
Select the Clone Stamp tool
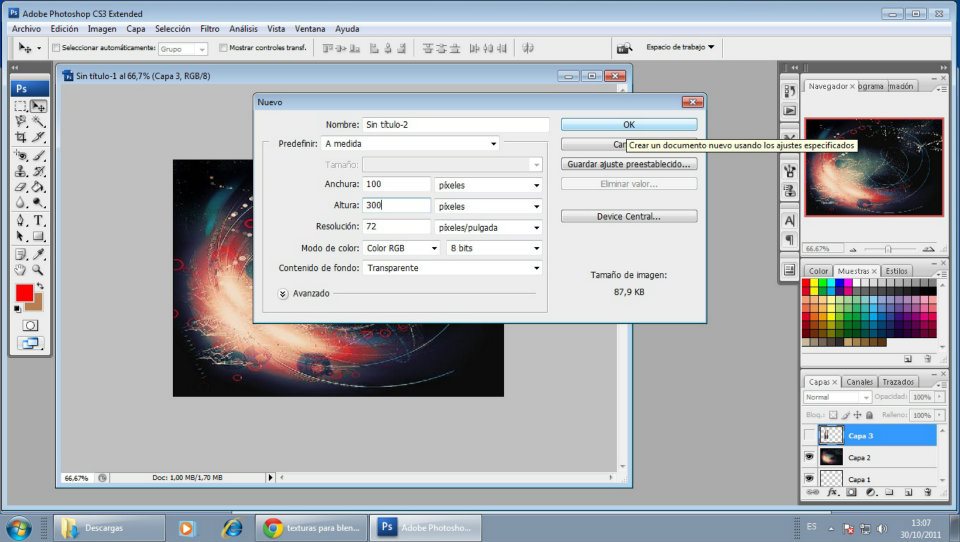tap(21, 171)
